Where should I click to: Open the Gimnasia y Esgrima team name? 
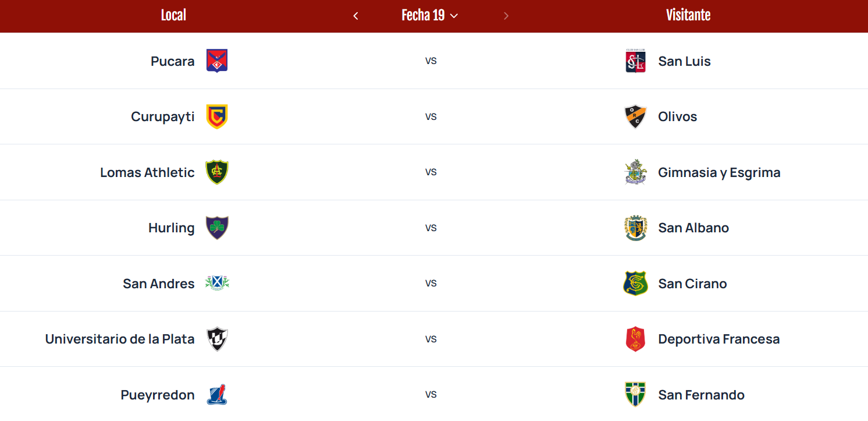[719, 172]
